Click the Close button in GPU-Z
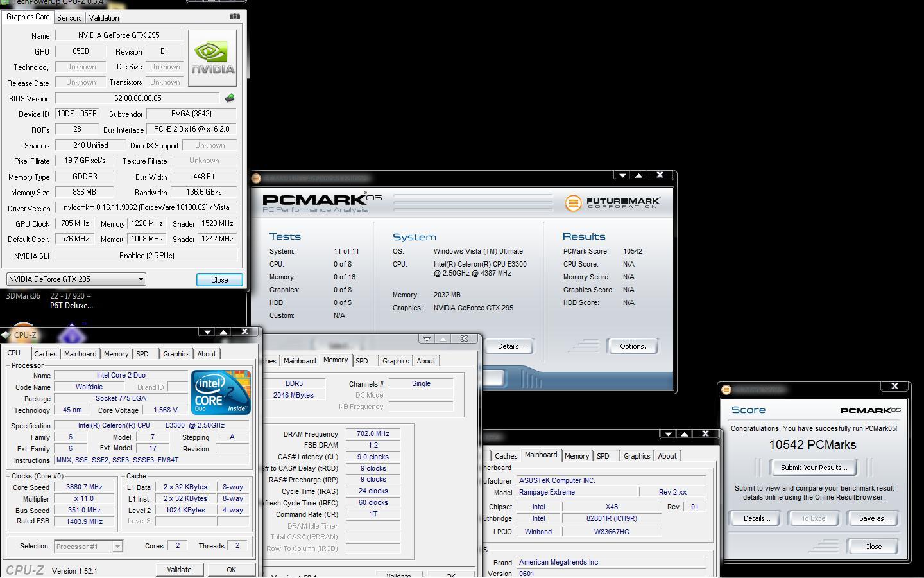The image size is (924, 578). click(219, 280)
